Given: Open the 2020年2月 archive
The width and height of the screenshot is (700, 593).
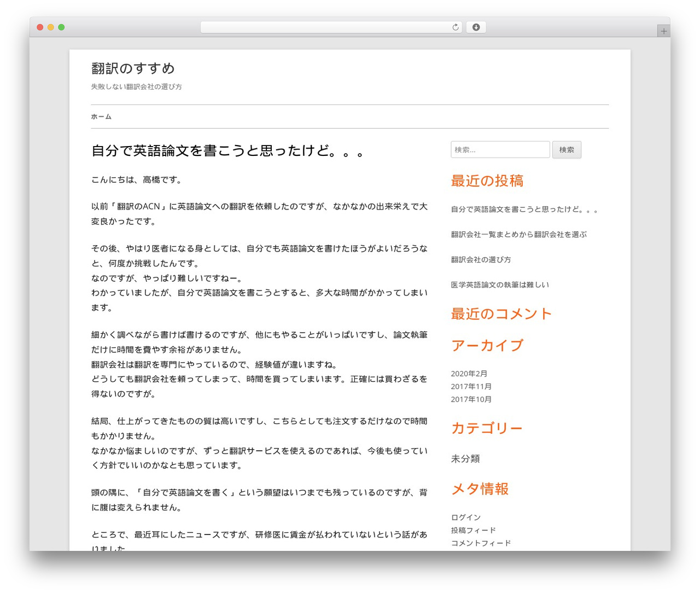Looking at the screenshot, I should pos(469,374).
